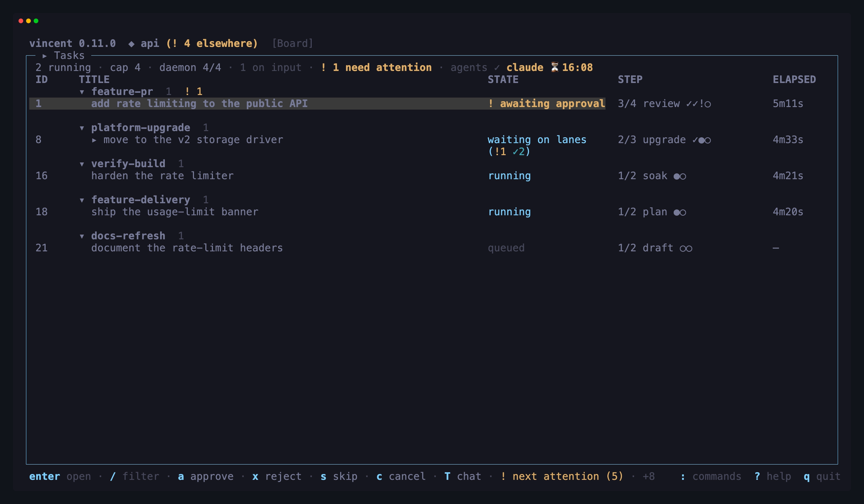The width and height of the screenshot is (864, 504).
Task: Collapse the feature-pr group triangle
Action: pos(82,92)
